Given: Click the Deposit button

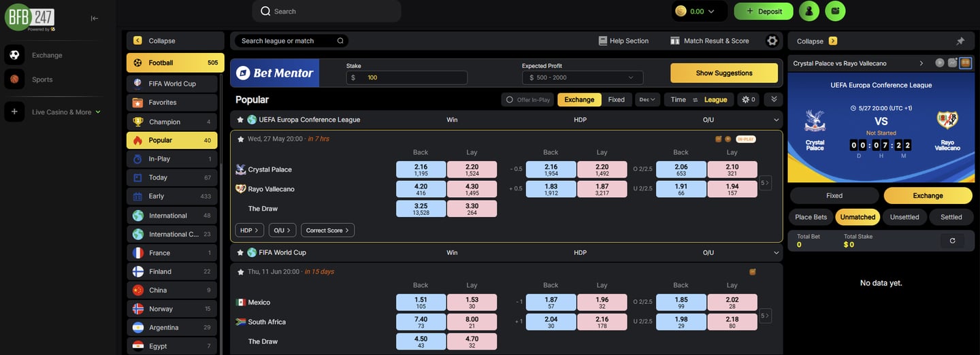Looking at the screenshot, I should click(764, 11).
